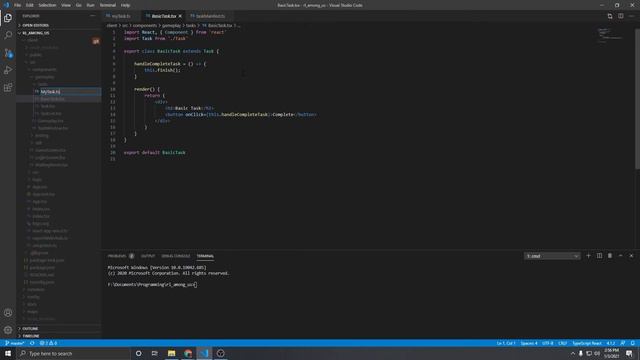
Task: Open File Explorer from taskbar
Action: point(171,353)
